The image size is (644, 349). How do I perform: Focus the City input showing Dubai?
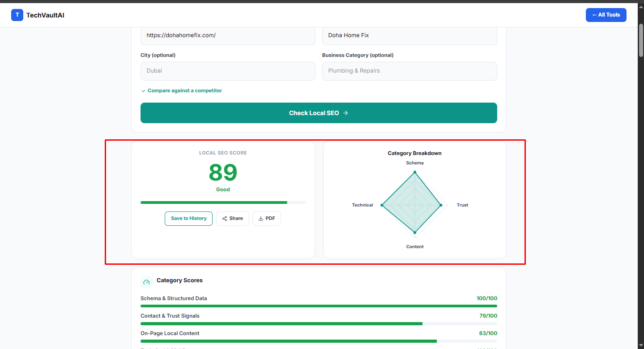coord(228,71)
